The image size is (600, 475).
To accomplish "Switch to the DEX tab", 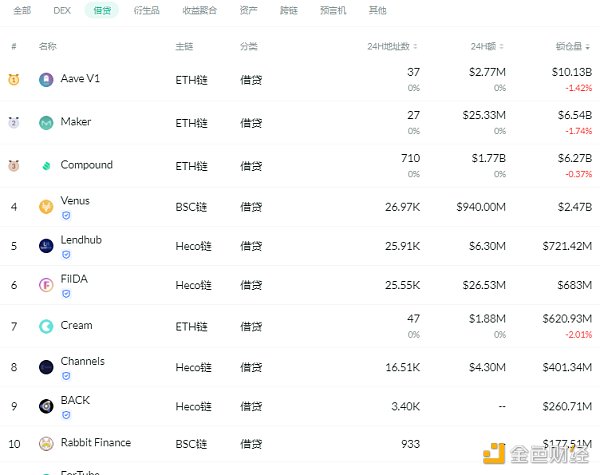I will (62, 10).
